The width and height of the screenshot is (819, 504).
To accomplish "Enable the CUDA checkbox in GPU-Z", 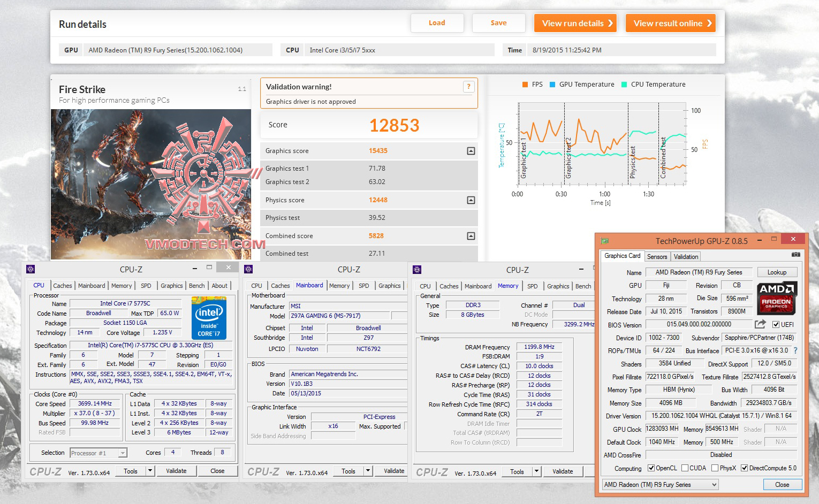I will pos(685,468).
